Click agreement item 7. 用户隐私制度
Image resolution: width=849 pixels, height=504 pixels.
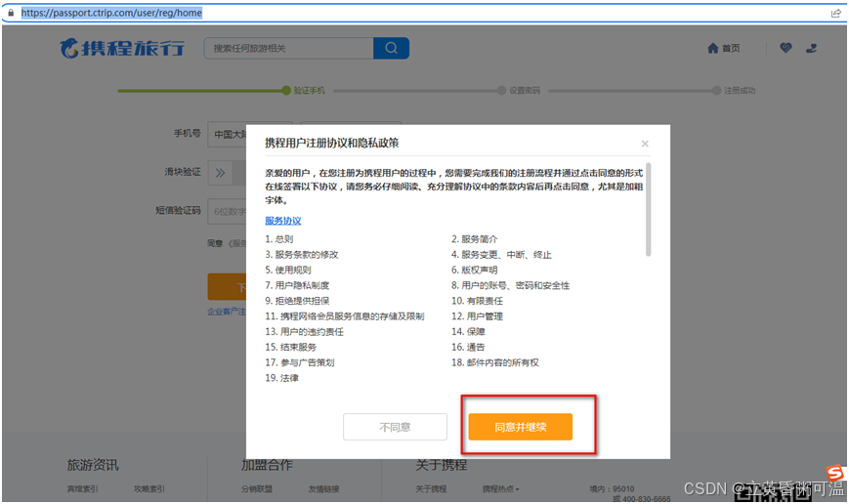pos(297,285)
